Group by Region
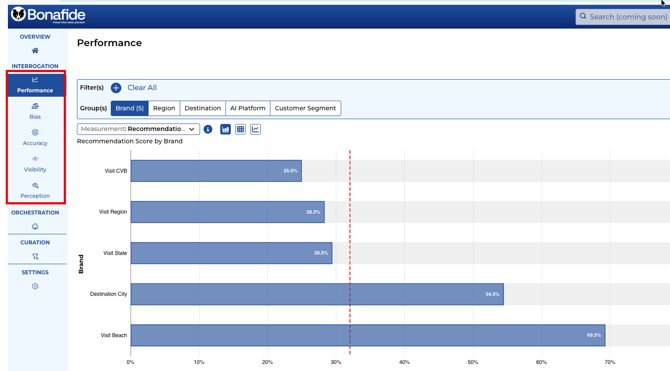 pyautogui.click(x=164, y=108)
